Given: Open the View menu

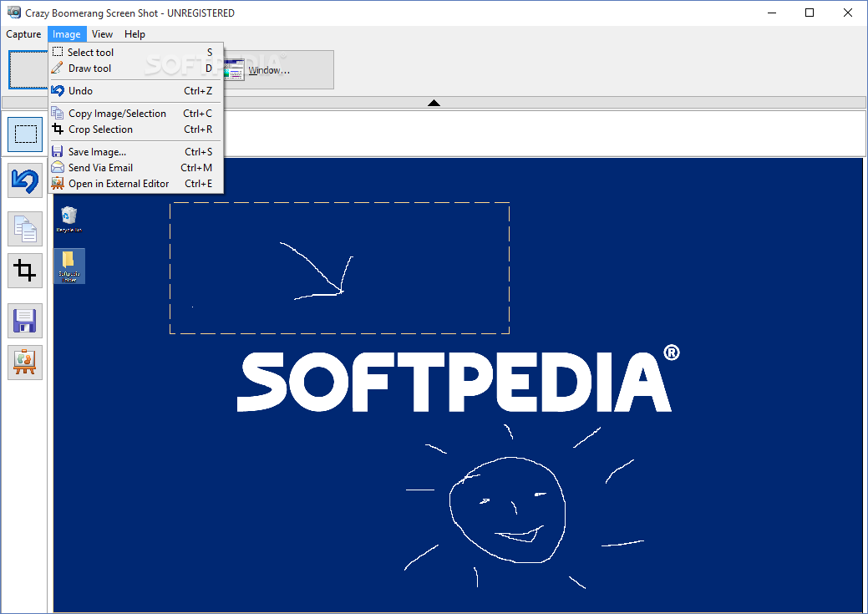Looking at the screenshot, I should 103,34.
